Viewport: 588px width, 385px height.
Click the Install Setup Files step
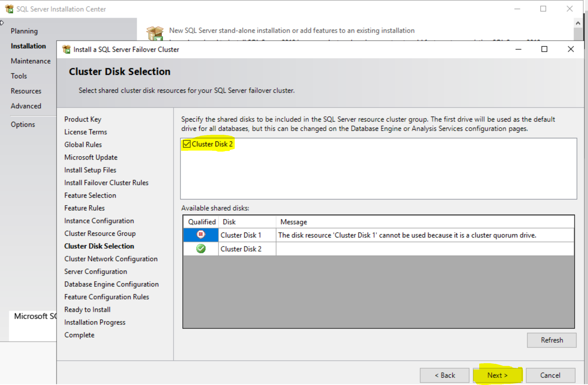click(90, 170)
